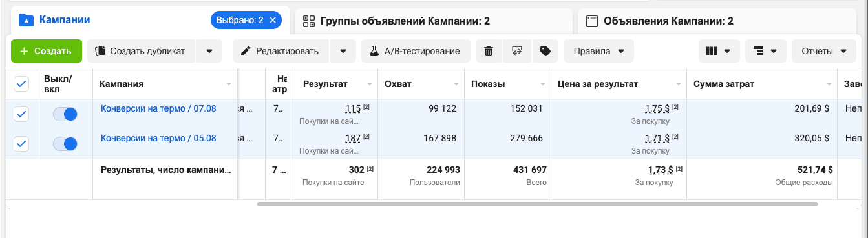Uncheck checkbox for Конверсии на термо / 05.08
The height and width of the screenshot is (238, 868).
pos(21,144)
